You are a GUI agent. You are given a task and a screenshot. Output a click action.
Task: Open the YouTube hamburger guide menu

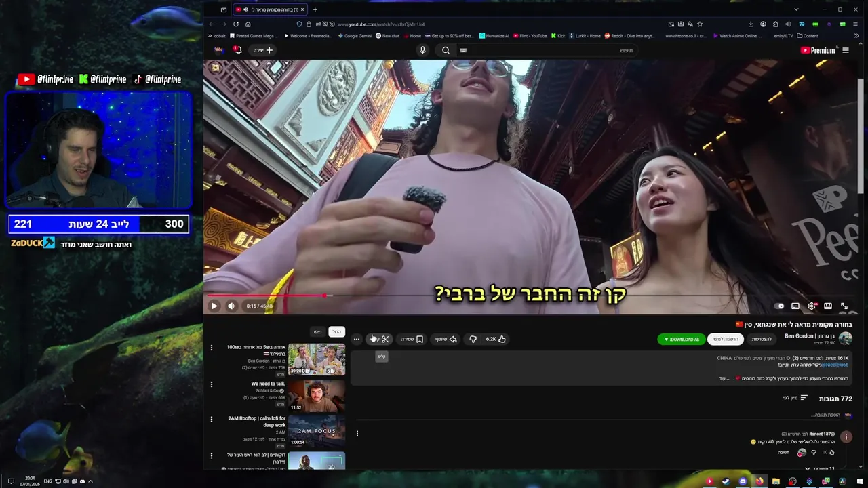tap(845, 50)
